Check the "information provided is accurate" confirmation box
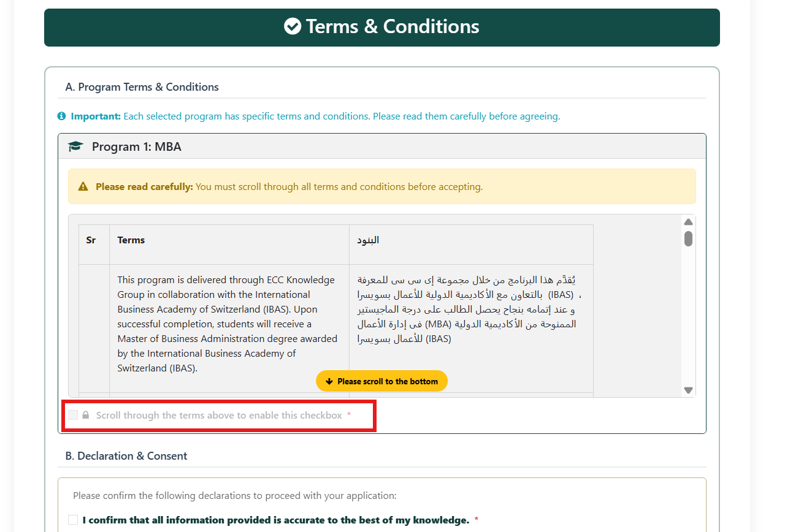Viewport: 793px width, 532px height. pos(73,520)
